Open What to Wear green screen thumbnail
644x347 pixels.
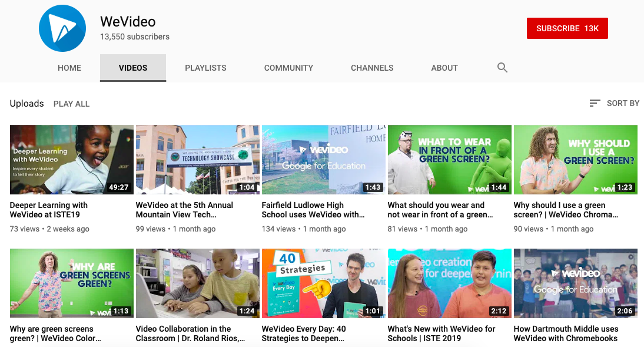450,160
